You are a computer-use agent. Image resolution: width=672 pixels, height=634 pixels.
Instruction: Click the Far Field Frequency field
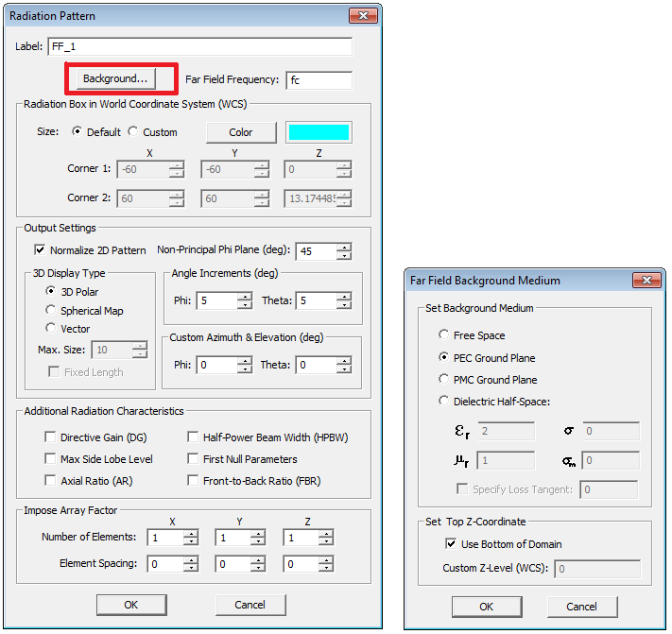tap(319, 80)
